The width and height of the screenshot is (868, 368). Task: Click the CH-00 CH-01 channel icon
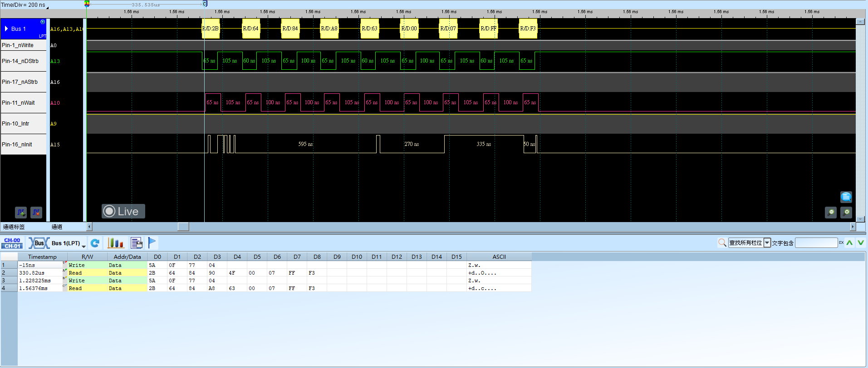point(12,243)
